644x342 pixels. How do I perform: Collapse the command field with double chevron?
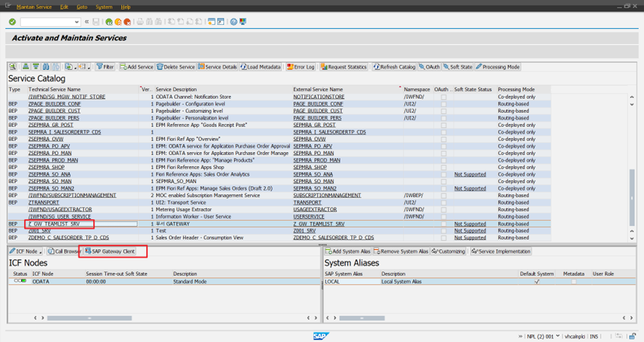(x=86, y=22)
